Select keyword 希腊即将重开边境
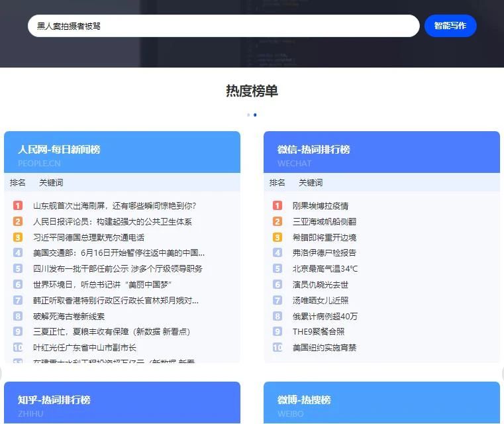504x424 pixels. [x=325, y=237]
